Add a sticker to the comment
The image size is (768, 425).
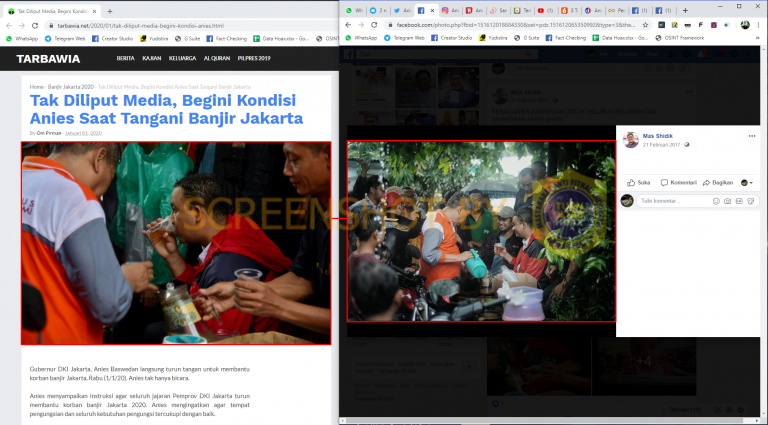click(750, 201)
